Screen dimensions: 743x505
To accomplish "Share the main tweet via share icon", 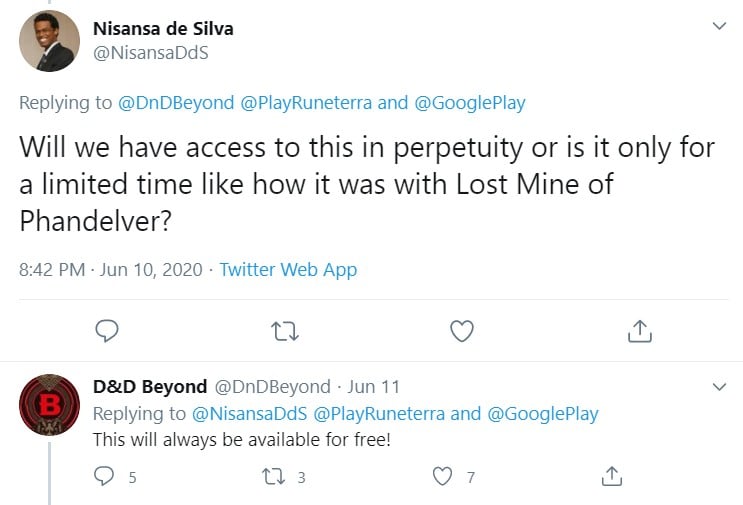I will 640,331.
